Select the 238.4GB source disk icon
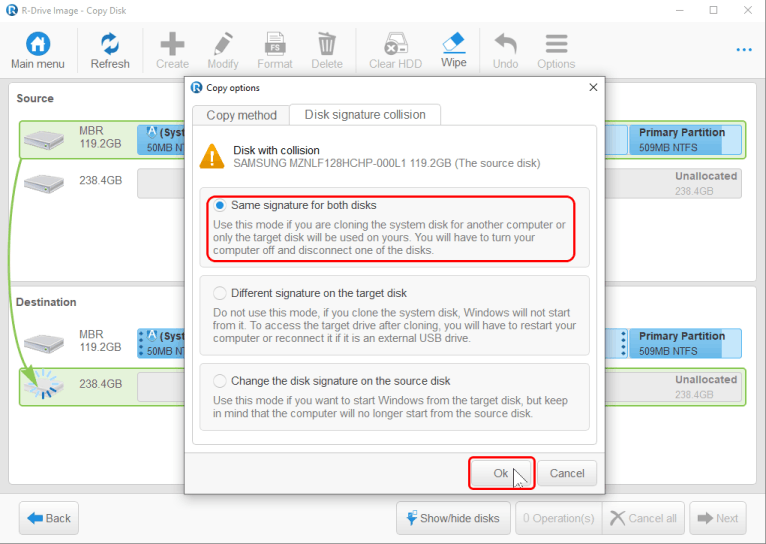 click(44, 183)
